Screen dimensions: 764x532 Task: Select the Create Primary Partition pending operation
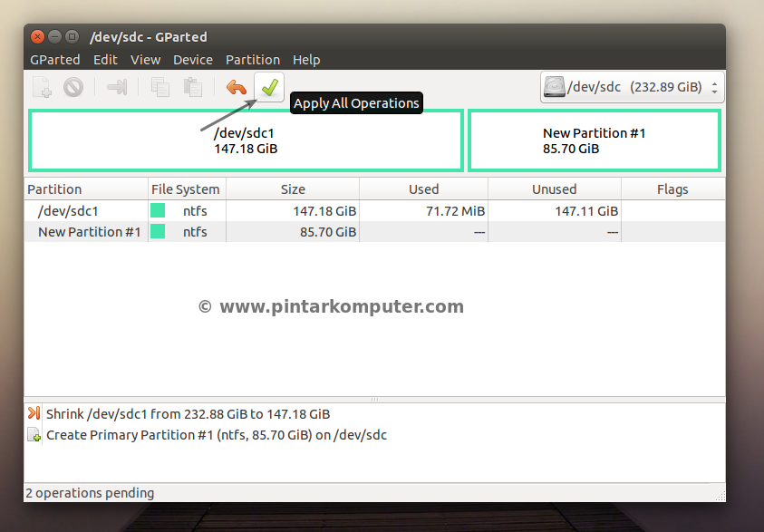tap(217, 435)
